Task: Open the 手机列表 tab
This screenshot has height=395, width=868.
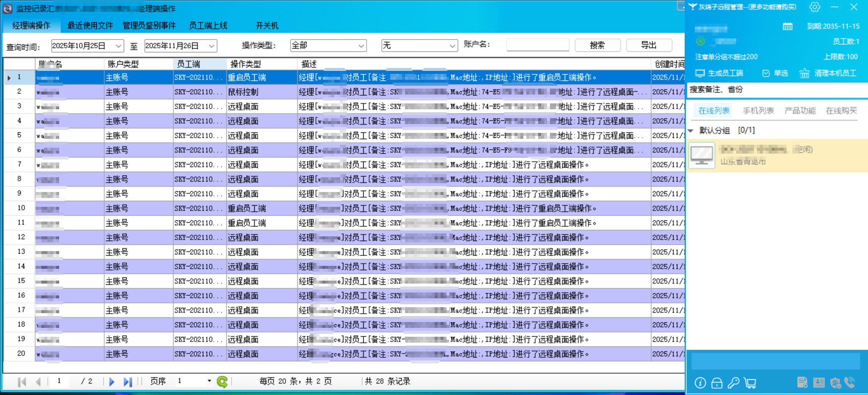Action: pyautogui.click(x=758, y=111)
